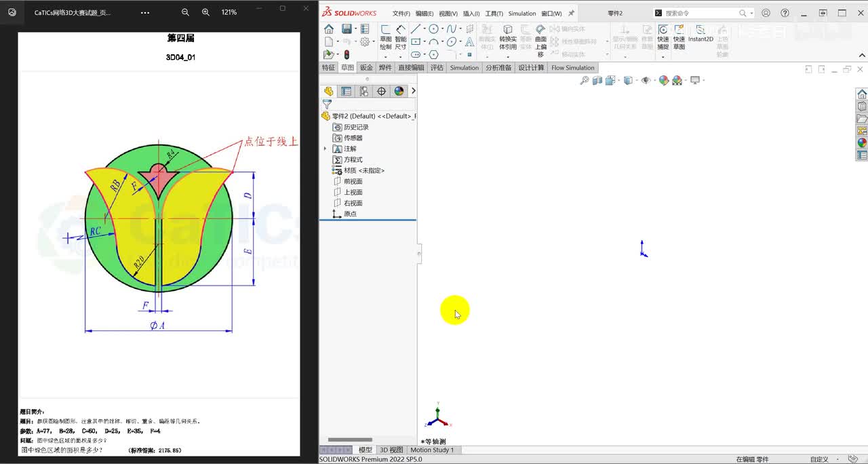Click 快速草图 rapid sketch icon

pyautogui.click(x=679, y=37)
